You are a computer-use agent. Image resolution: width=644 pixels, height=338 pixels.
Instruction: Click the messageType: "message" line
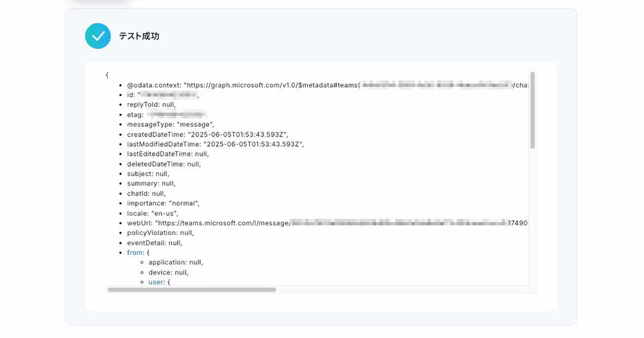171,124
